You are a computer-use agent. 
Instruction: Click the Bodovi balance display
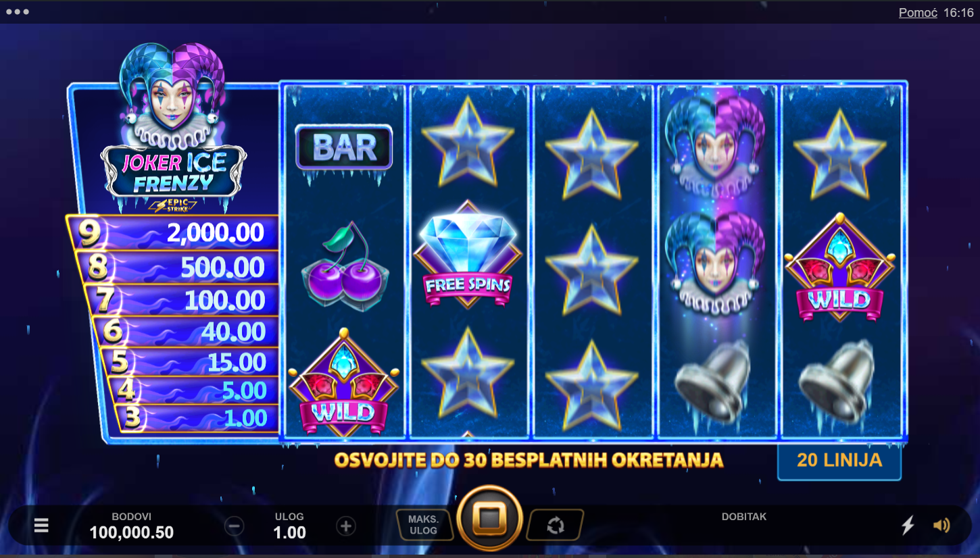pos(132,526)
